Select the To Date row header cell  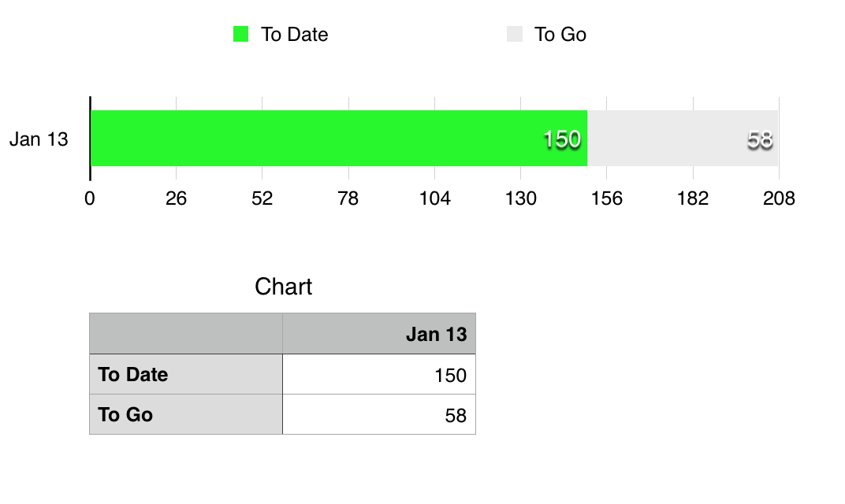pos(186,374)
